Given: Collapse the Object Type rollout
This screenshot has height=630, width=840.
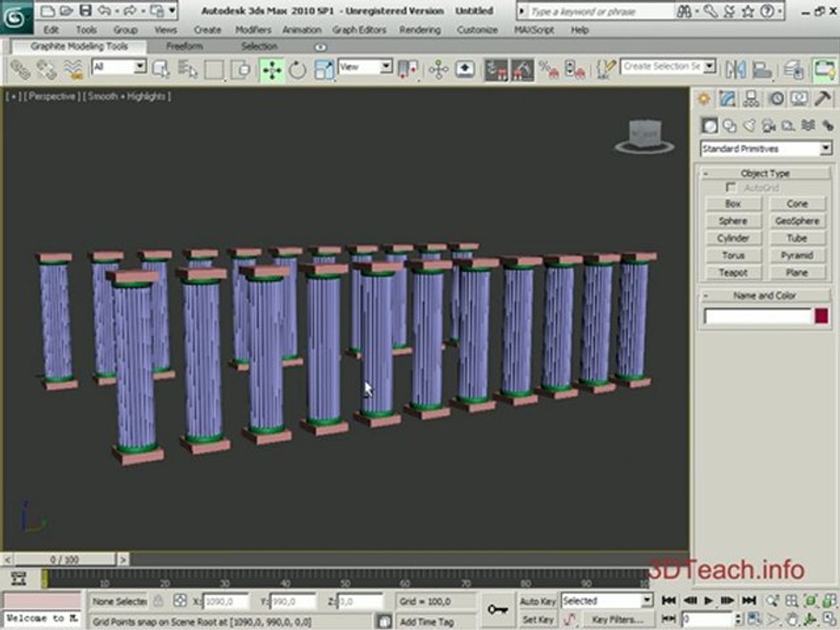Looking at the screenshot, I should click(x=765, y=173).
